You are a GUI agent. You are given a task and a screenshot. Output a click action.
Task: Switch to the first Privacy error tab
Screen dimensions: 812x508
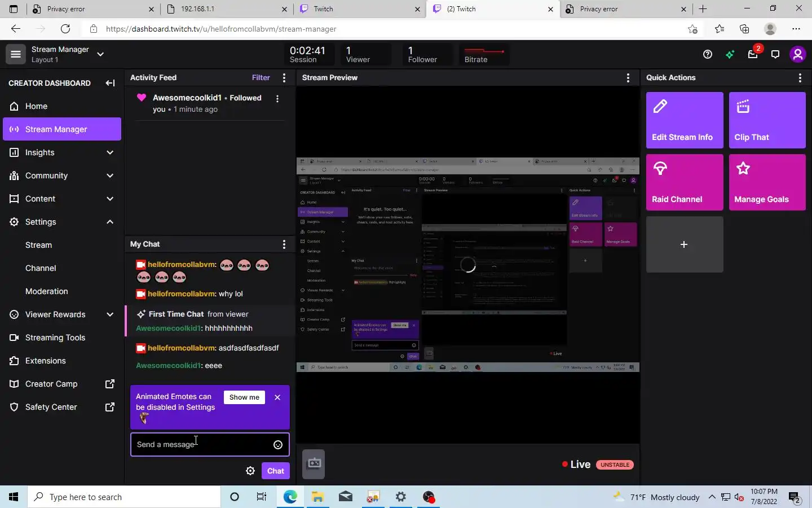click(93, 9)
